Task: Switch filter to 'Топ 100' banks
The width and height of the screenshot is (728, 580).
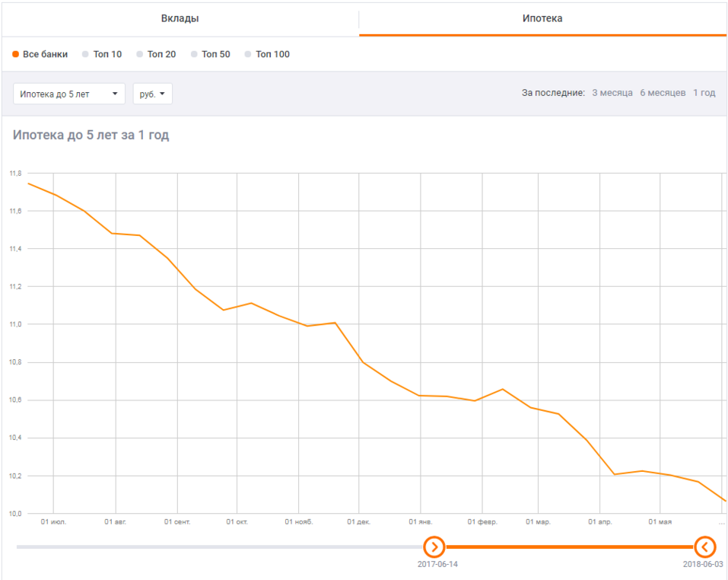Action: coord(267,54)
